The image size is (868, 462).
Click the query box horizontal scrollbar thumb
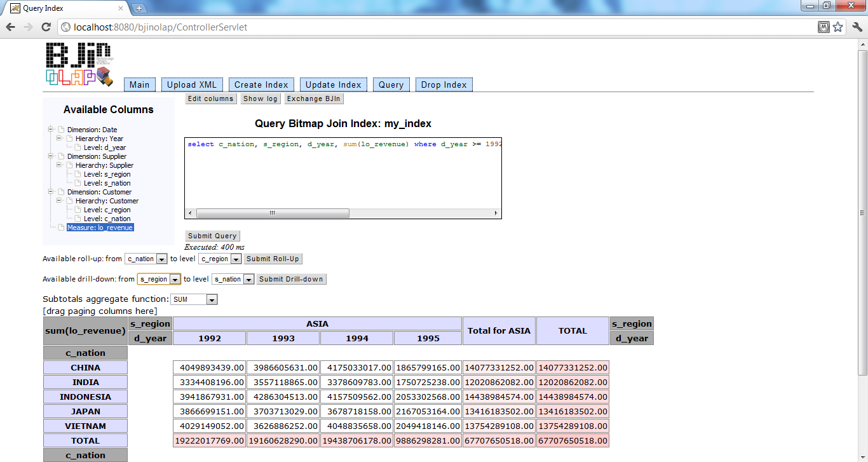273,214
